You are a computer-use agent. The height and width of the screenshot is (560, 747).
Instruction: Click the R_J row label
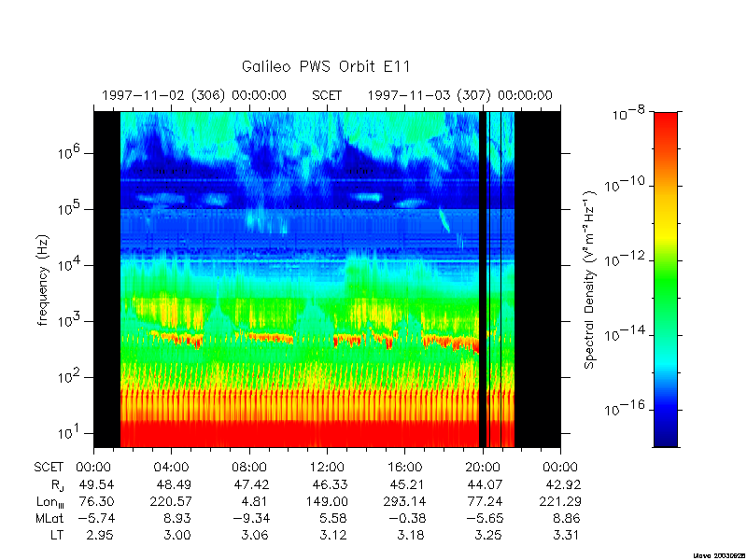coord(57,485)
